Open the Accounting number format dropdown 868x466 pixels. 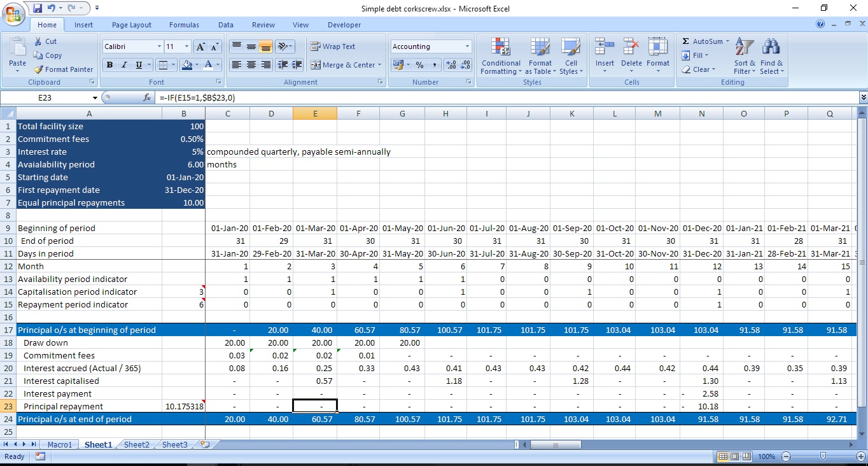tap(467, 46)
